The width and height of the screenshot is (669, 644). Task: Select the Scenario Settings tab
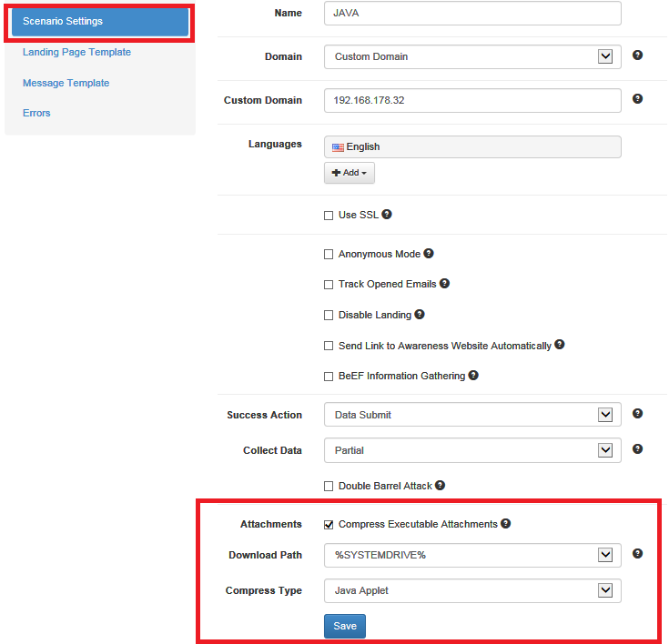pos(100,21)
